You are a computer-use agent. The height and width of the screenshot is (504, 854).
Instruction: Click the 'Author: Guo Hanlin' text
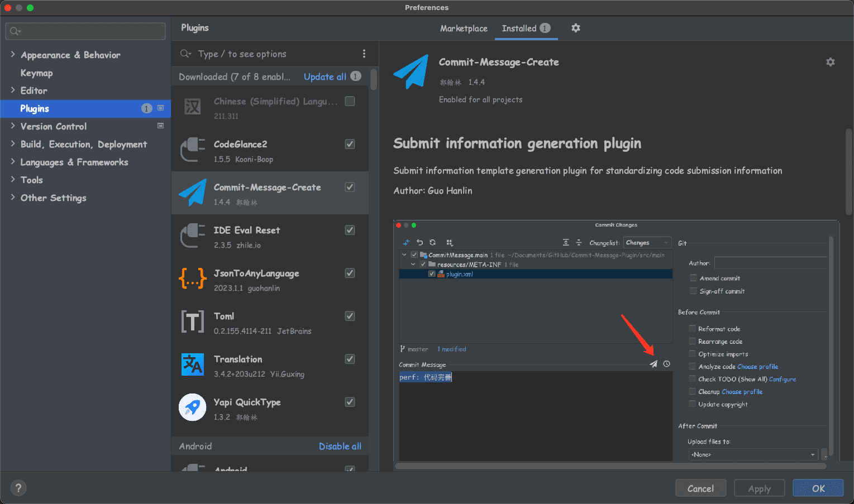click(x=433, y=190)
